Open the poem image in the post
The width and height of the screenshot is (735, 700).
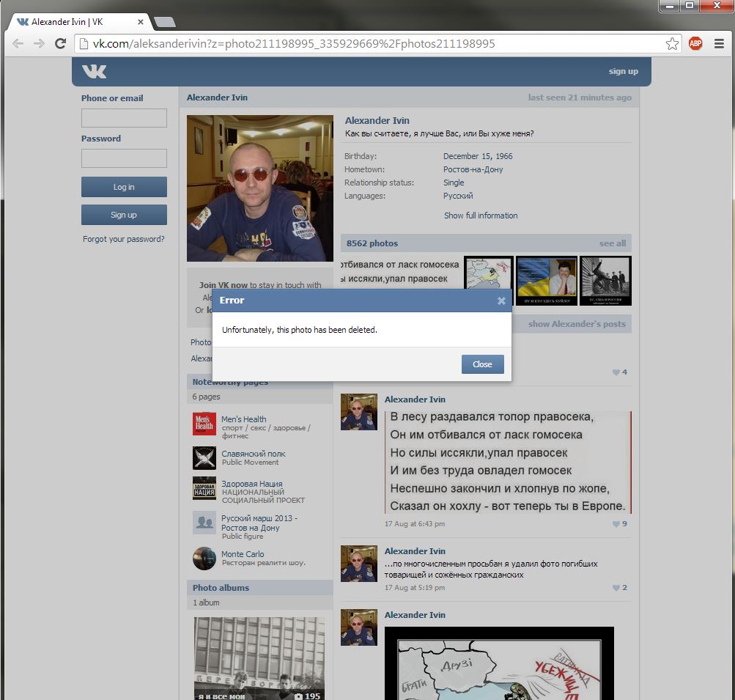tap(508, 463)
